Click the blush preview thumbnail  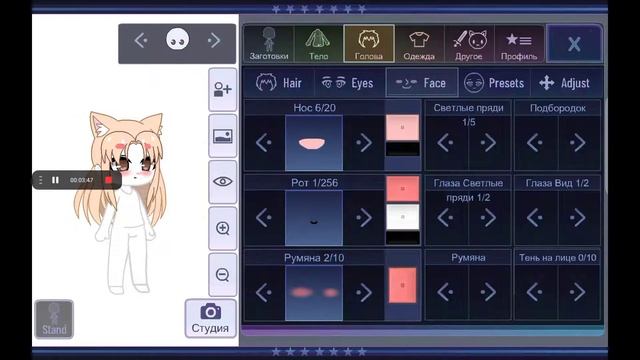[x=314, y=292]
